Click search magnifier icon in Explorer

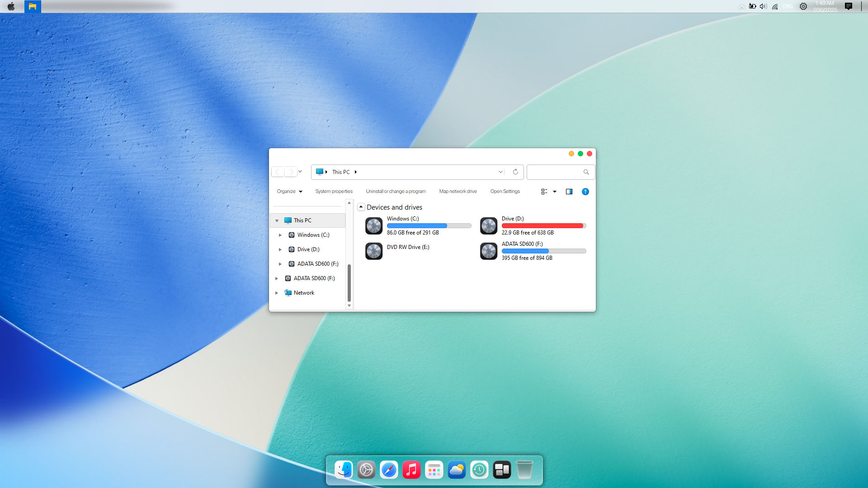[x=586, y=172]
